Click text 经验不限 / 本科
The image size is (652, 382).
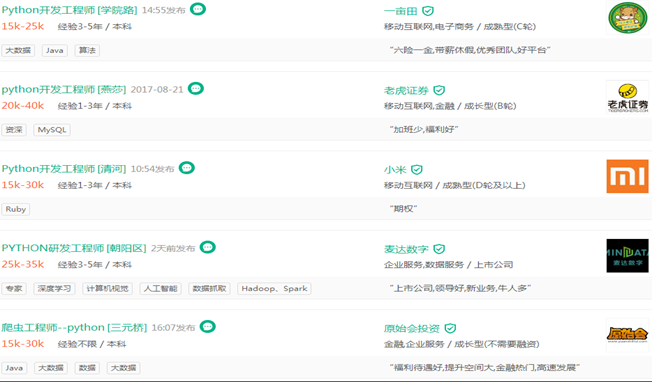[x=92, y=344]
